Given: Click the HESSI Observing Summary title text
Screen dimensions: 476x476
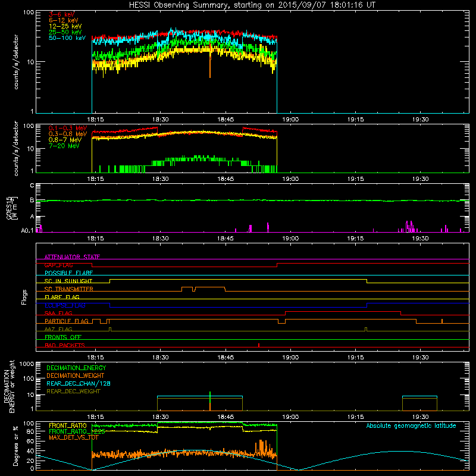Looking at the screenshot, I should tap(252, 5).
